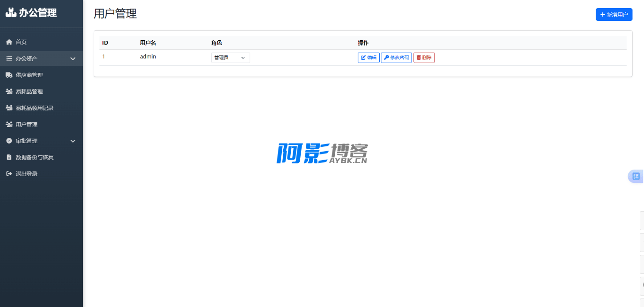Click the 用户名 column header
The width and height of the screenshot is (644, 307).
148,43
